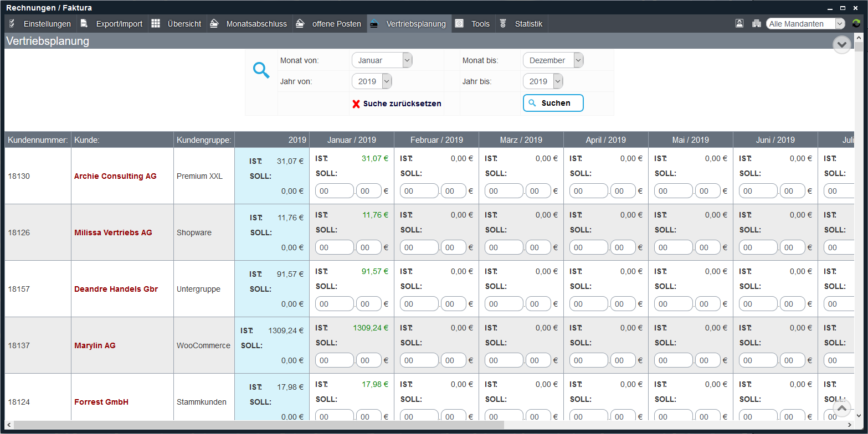Click the Suchen button
The width and height of the screenshot is (868, 434).
point(553,103)
